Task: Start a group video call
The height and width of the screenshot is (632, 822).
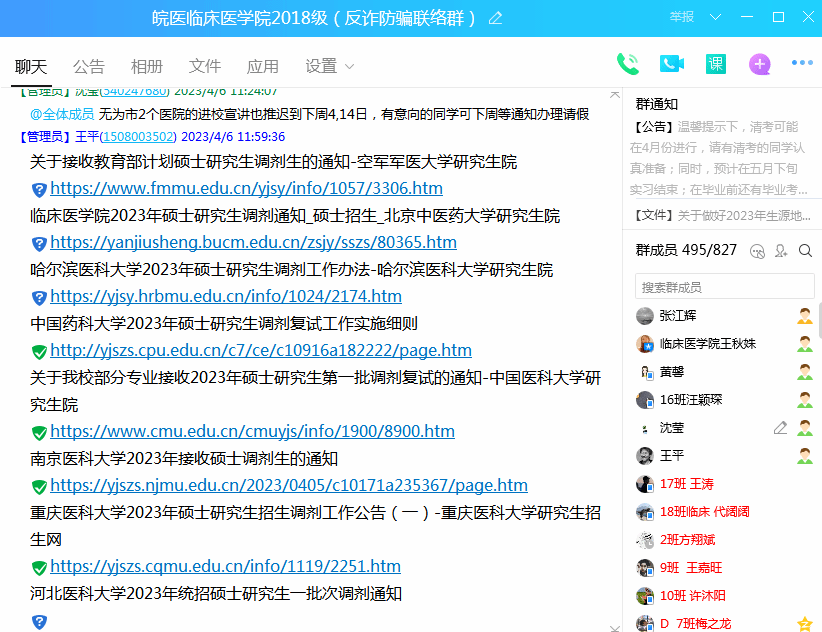Action: click(x=672, y=65)
